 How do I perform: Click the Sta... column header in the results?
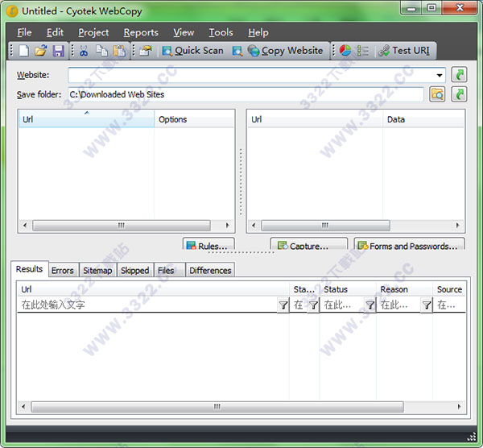tap(304, 289)
